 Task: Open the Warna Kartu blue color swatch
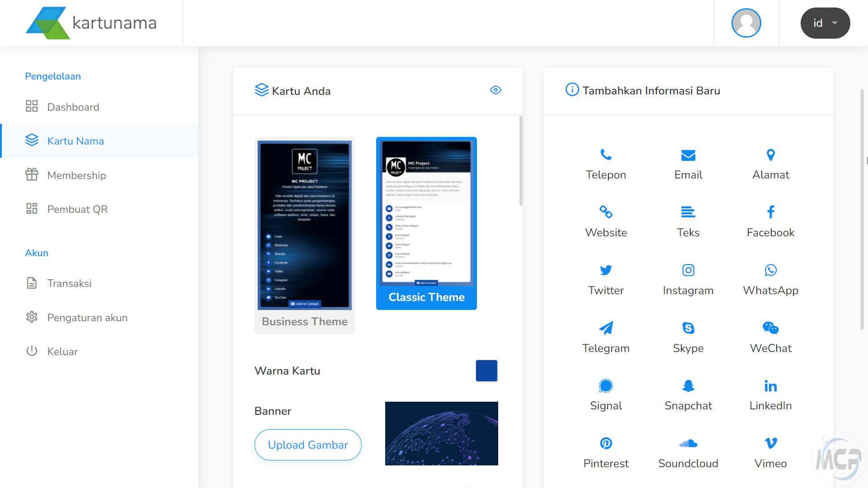486,371
